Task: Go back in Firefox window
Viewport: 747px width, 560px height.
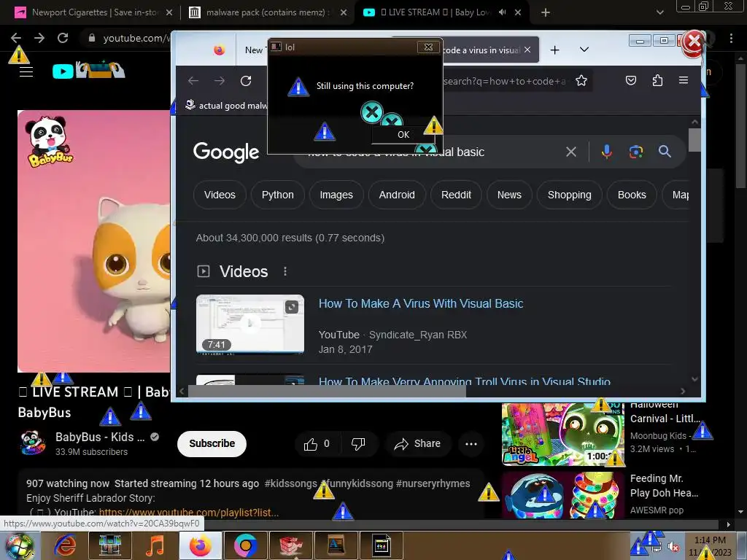Action: 193,81
